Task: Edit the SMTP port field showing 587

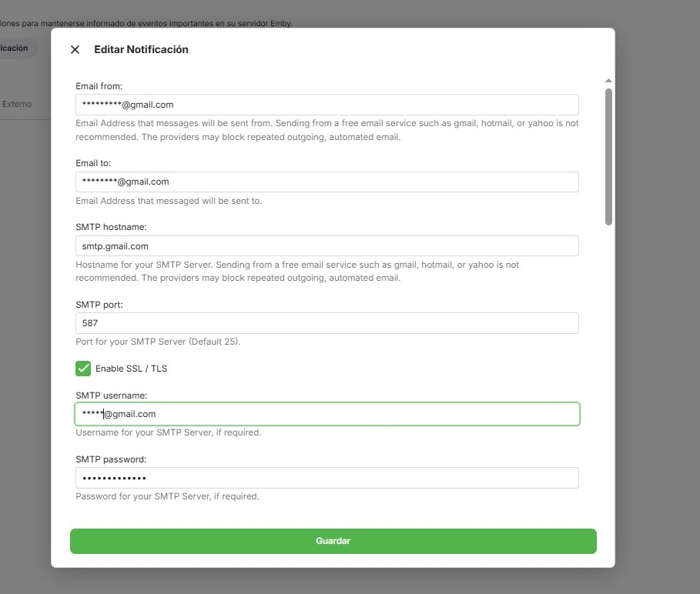Action: click(x=327, y=323)
